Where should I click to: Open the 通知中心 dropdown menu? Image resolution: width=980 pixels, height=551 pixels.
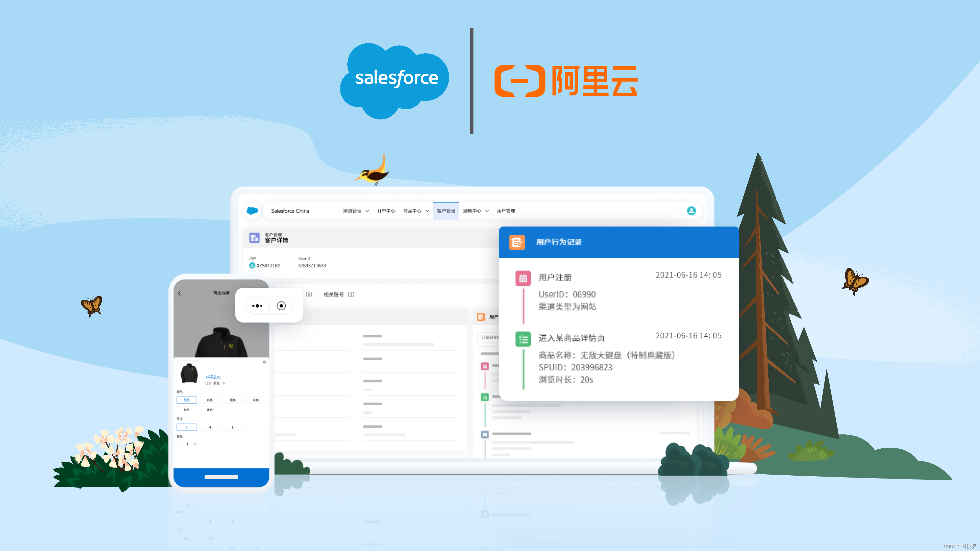click(x=475, y=211)
